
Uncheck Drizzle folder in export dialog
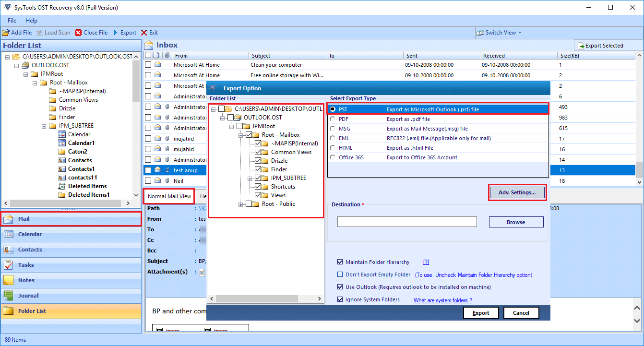click(x=258, y=161)
